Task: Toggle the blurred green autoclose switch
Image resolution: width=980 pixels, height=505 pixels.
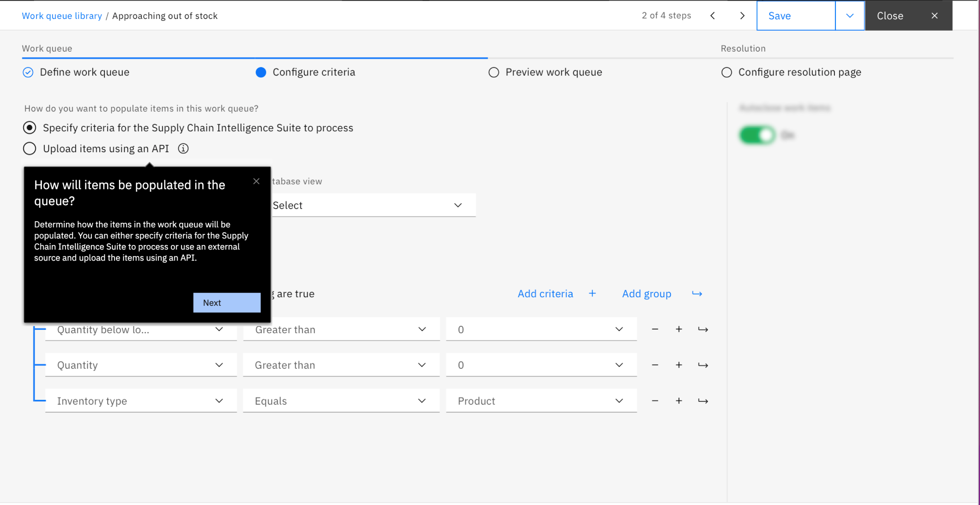Action: 757,135
